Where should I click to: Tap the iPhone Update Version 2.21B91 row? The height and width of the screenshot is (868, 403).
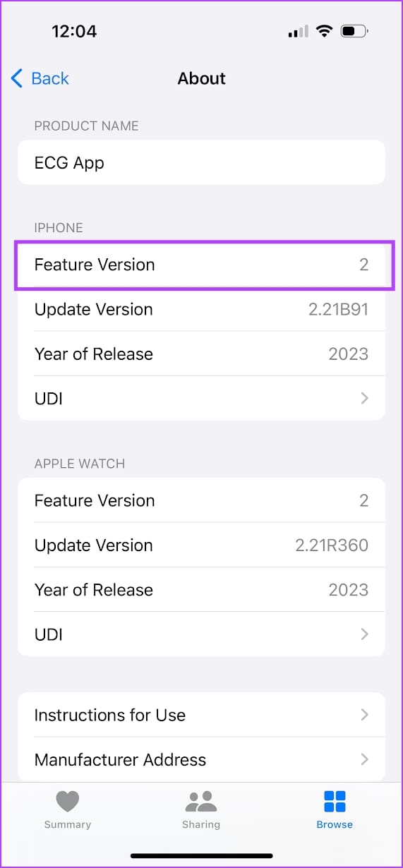(x=201, y=309)
